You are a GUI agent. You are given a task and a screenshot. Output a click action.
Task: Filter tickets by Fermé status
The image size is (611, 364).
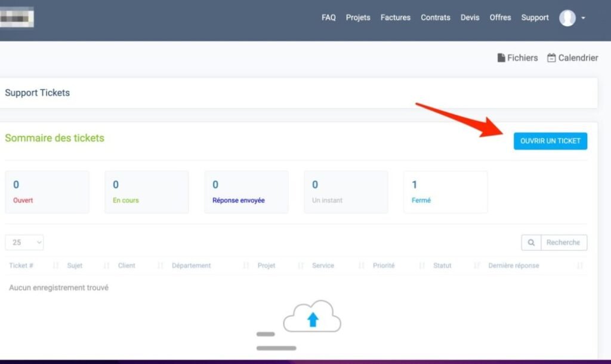[x=445, y=192]
